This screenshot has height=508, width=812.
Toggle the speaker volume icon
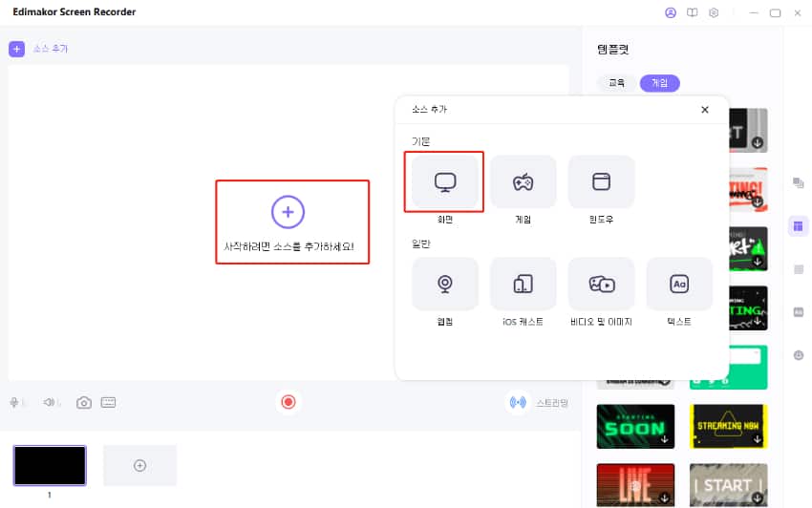49,402
